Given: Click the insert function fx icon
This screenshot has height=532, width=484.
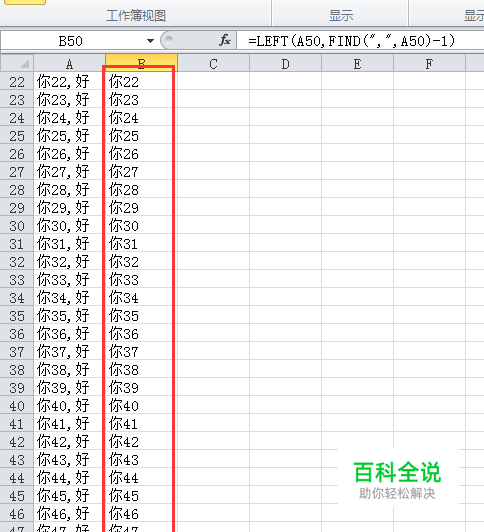Looking at the screenshot, I should (x=225, y=40).
